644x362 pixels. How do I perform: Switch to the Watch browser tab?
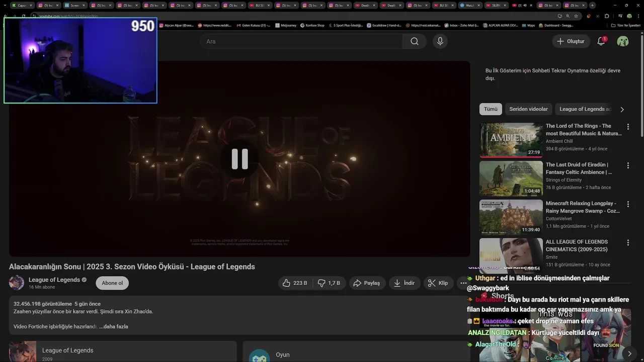[x=469, y=6]
